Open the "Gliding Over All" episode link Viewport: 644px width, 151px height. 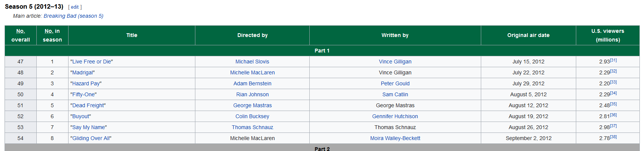tap(91, 138)
